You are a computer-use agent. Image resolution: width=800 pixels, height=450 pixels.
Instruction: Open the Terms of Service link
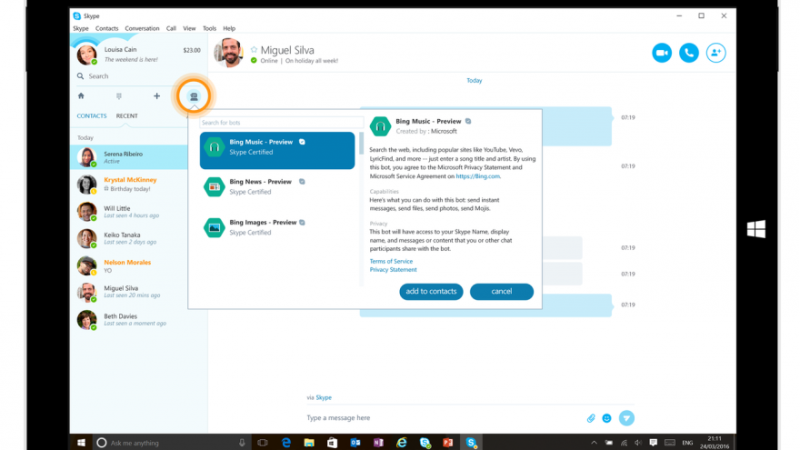[390, 261]
